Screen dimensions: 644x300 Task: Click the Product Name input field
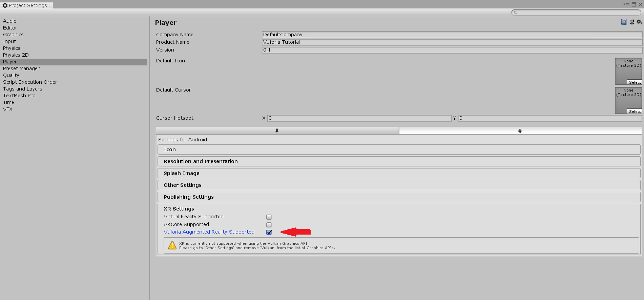coord(452,42)
